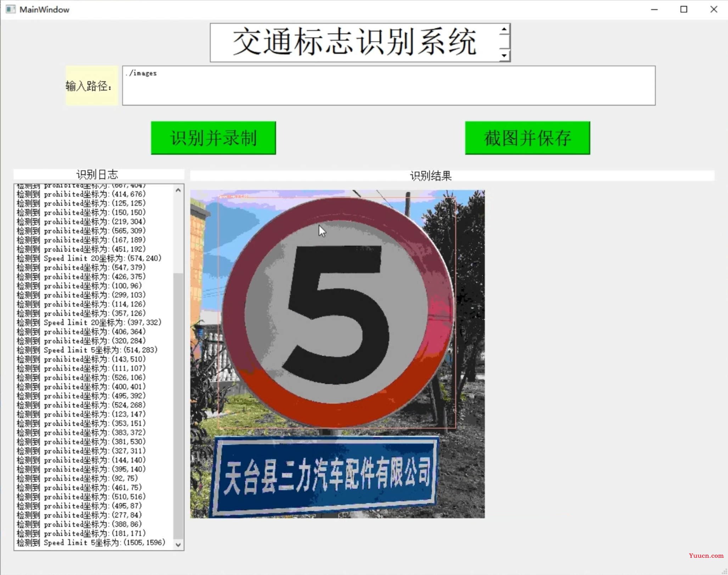Viewport: 728px width, 575px height.
Task: Close the MainWindow window
Action: click(x=713, y=10)
